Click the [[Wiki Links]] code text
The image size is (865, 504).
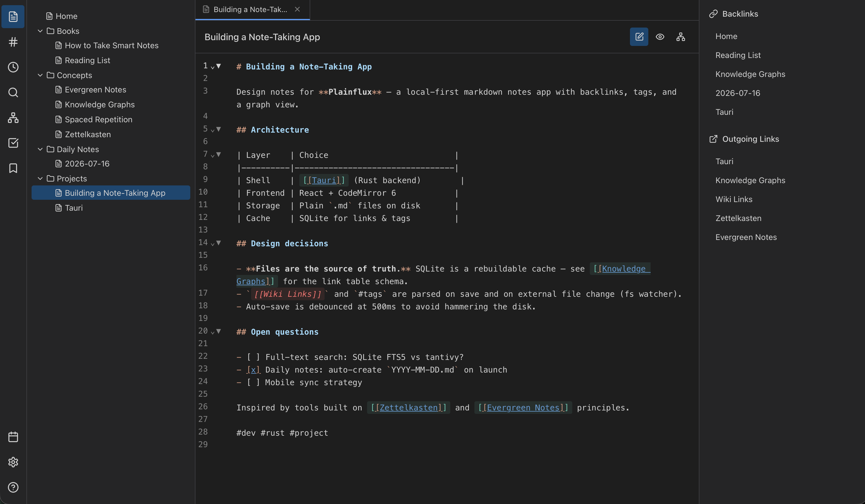click(x=288, y=294)
